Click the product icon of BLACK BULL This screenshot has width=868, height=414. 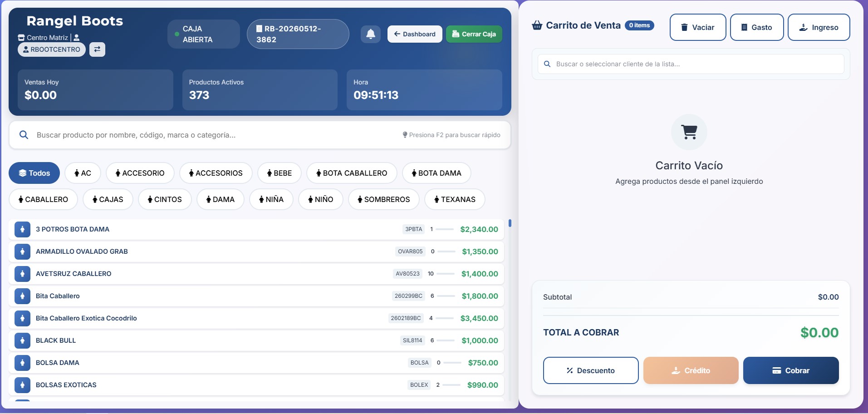pos(22,340)
